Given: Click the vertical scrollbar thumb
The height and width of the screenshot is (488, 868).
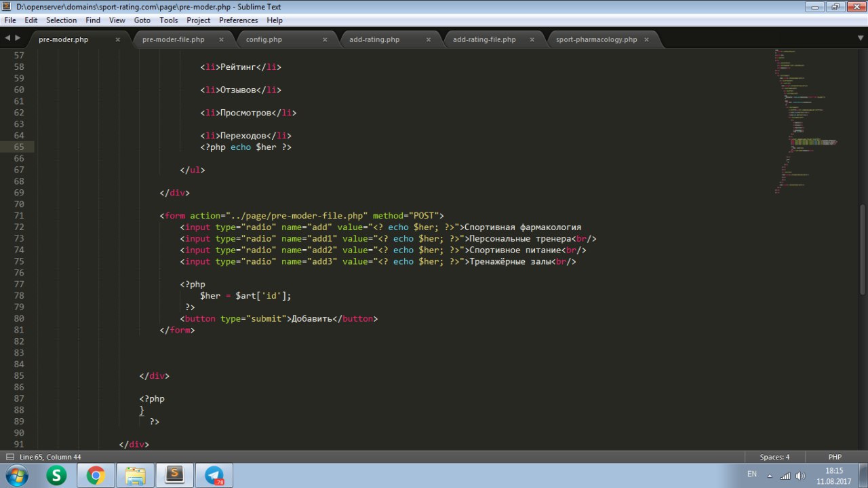Looking at the screenshot, I should pos(863,248).
